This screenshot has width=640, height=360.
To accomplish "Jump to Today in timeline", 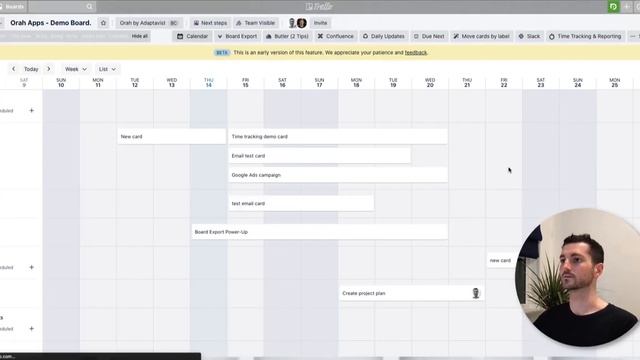I will (x=31, y=69).
